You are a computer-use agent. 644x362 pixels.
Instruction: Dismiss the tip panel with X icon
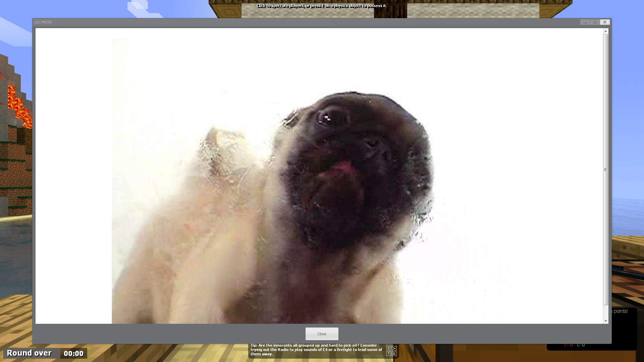pos(394,354)
